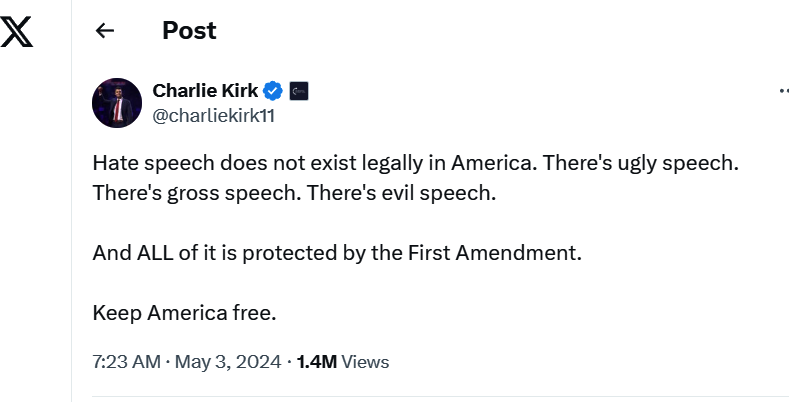The height and width of the screenshot is (402, 789).
Task: Click the X logo icon
Action: tap(17, 32)
